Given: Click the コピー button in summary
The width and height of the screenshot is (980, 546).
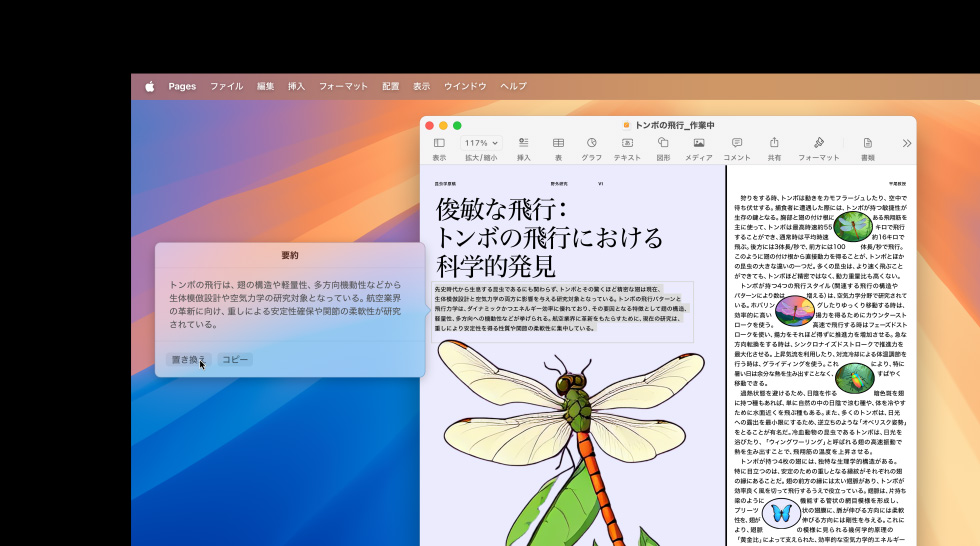Looking at the screenshot, I should (x=235, y=359).
